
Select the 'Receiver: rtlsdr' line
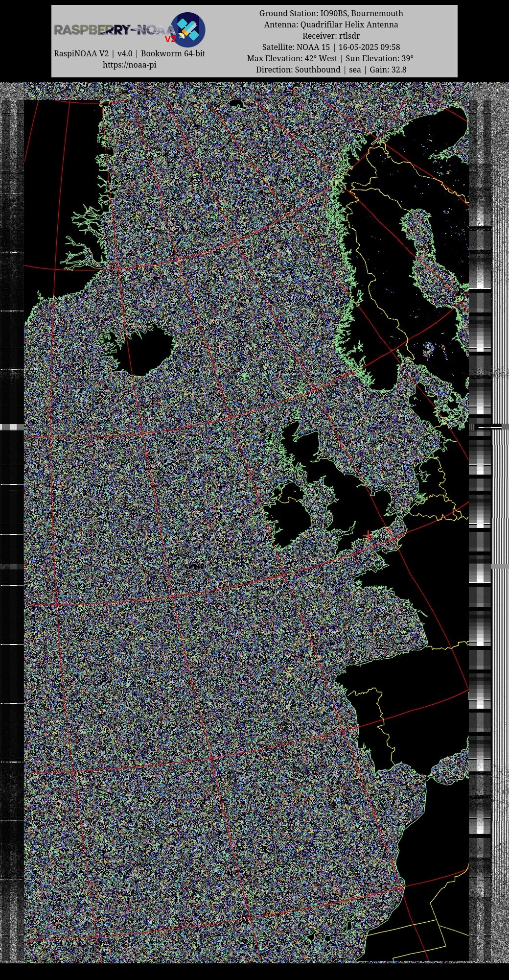pyautogui.click(x=331, y=36)
